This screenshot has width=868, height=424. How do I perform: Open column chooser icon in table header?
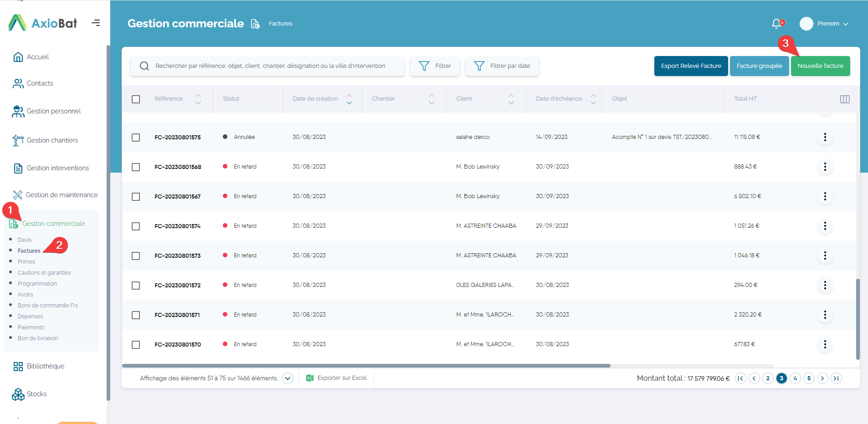pyautogui.click(x=844, y=99)
